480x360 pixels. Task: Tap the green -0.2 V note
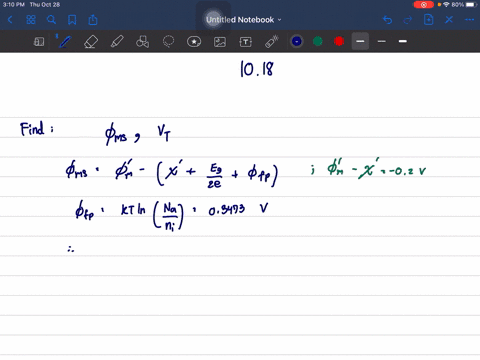[x=407, y=171]
